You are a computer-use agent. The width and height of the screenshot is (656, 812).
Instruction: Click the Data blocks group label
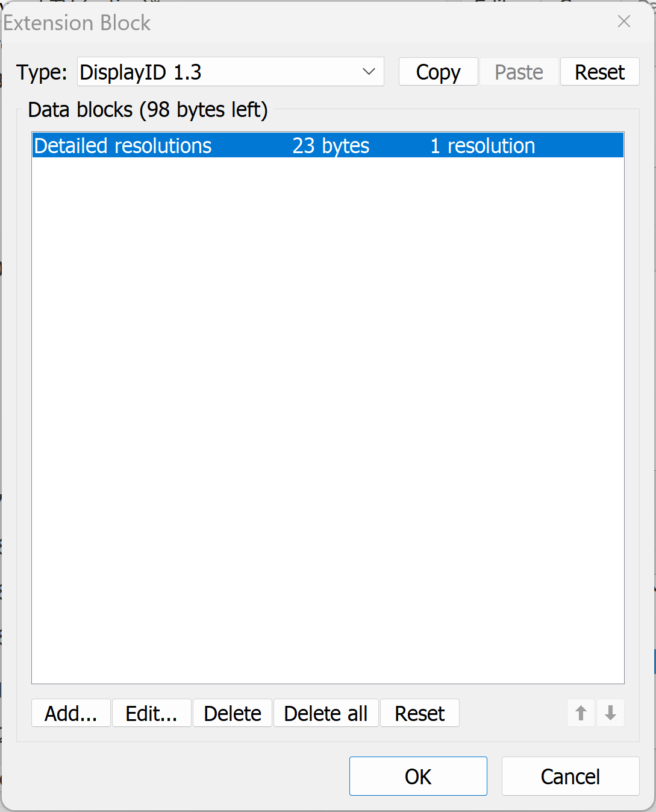(x=148, y=110)
